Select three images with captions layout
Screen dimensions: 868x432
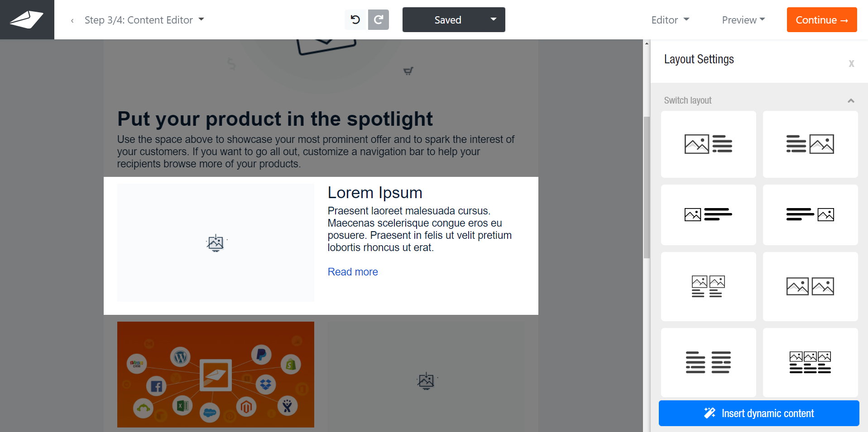pos(810,362)
